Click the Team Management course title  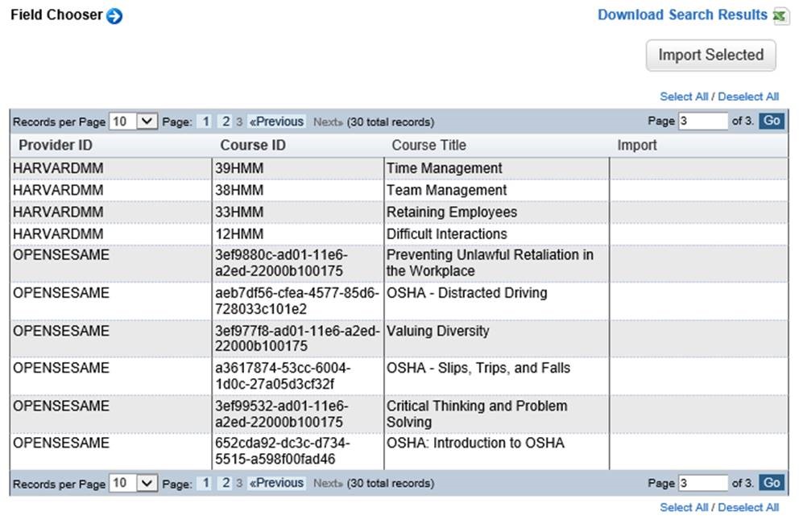coord(446,190)
